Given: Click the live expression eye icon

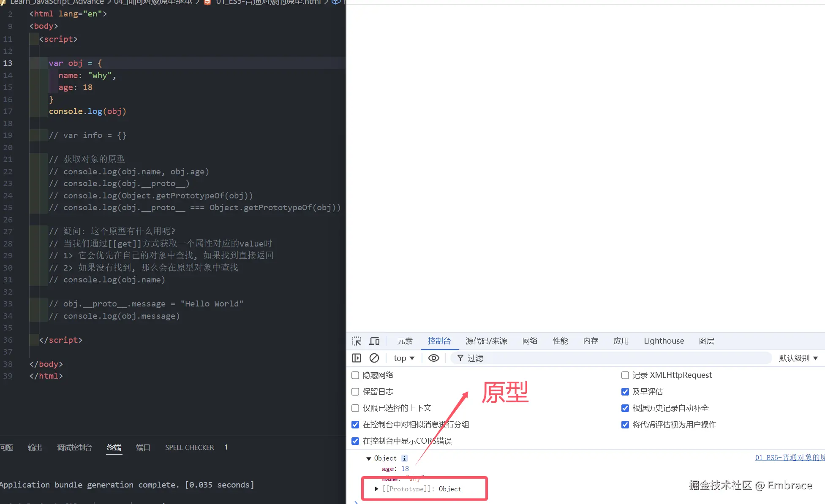Looking at the screenshot, I should pos(434,358).
